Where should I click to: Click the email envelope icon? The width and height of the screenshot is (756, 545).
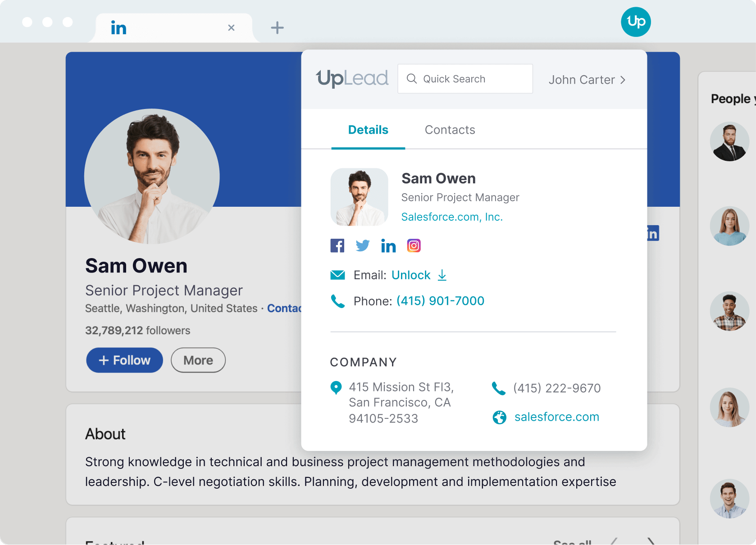337,275
